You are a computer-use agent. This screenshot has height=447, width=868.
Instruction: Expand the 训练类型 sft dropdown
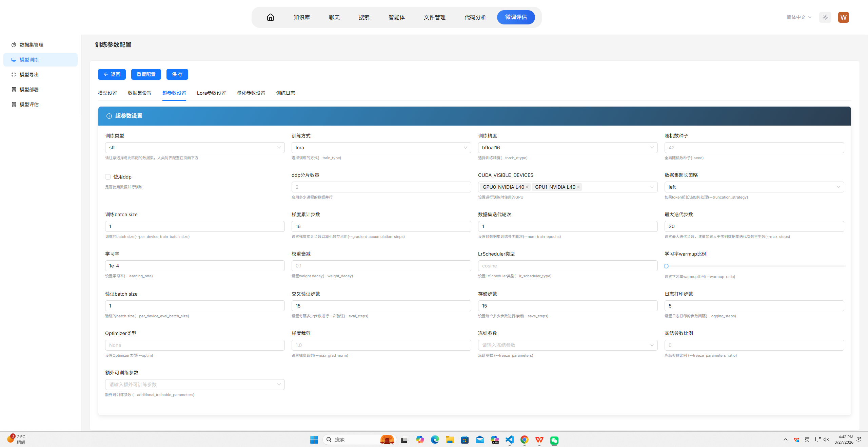pyautogui.click(x=195, y=148)
